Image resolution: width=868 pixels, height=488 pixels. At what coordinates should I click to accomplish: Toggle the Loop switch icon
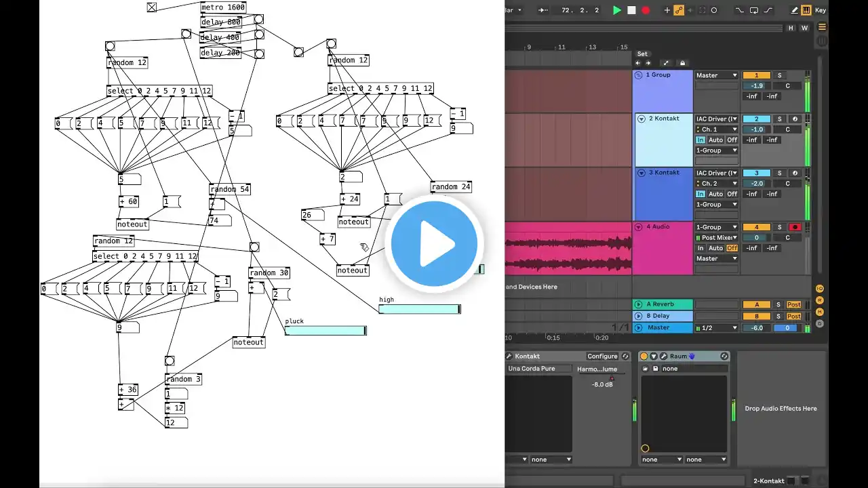coord(753,10)
